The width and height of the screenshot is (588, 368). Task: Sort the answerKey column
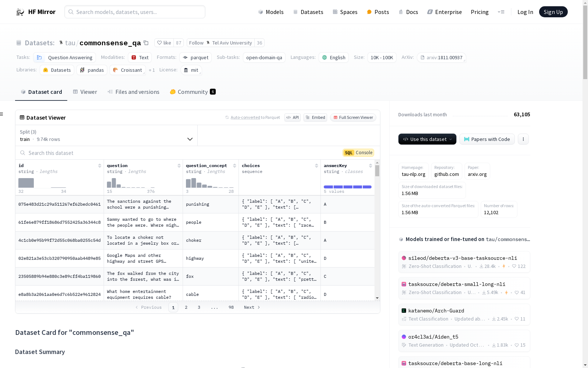coord(370,166)
